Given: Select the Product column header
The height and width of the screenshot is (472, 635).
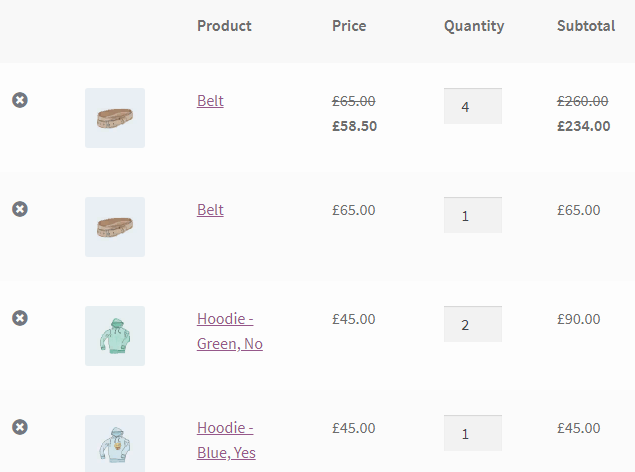Looking at the screenshot, I should point(224,26).
